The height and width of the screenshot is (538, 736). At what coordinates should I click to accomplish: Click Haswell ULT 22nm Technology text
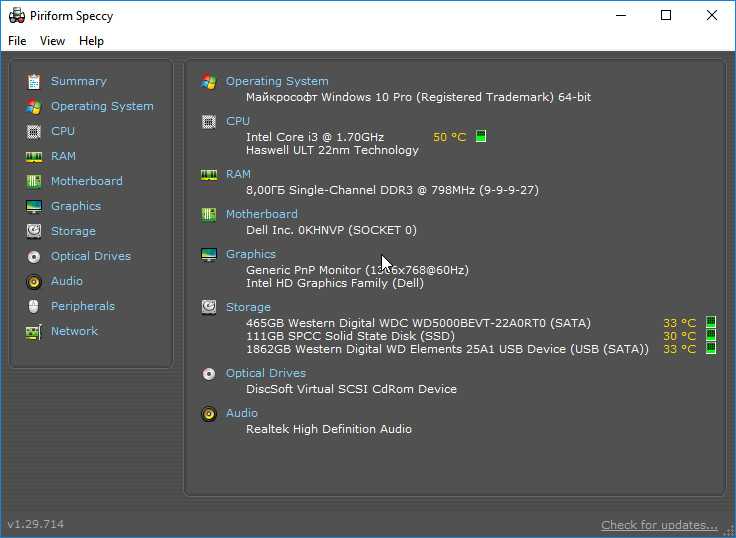pyautogui.click(x=332, y=150)
